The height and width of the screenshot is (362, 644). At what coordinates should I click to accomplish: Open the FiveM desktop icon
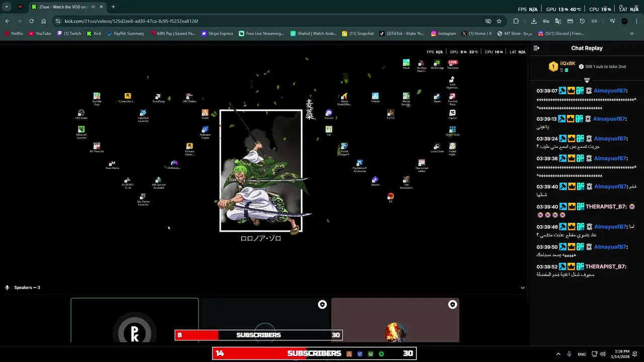(205, 114)
